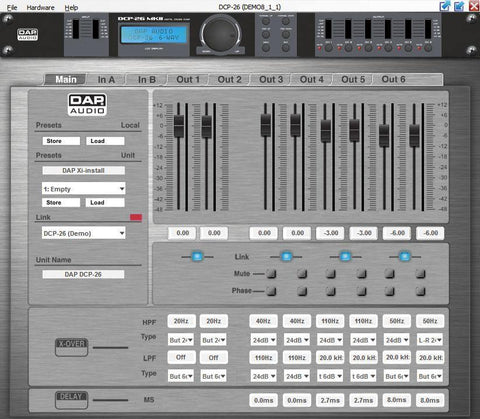Toggle the link button for outputs 5 and 6
The height and width of the screenshot is (419, 480).
(405, 256)
